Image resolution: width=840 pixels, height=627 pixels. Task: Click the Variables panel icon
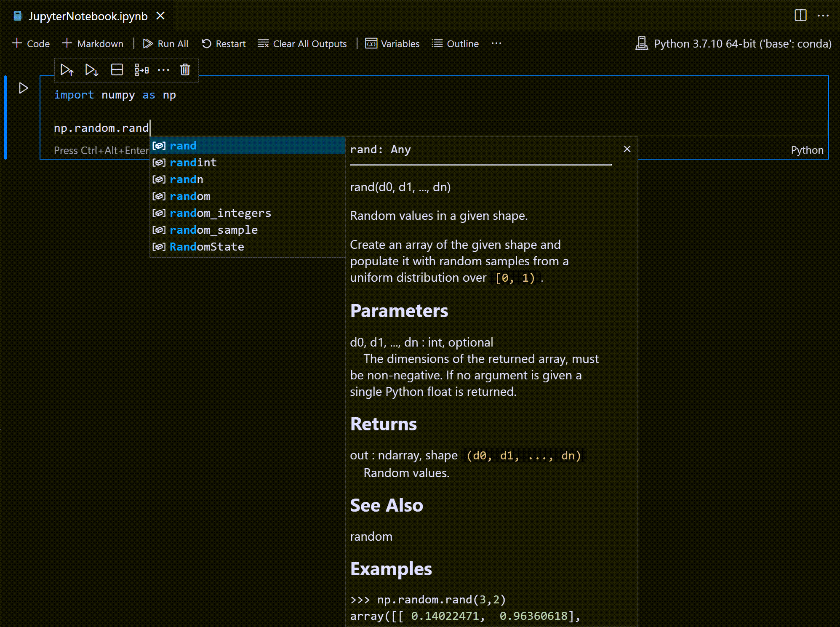click(x=371, y=43)
